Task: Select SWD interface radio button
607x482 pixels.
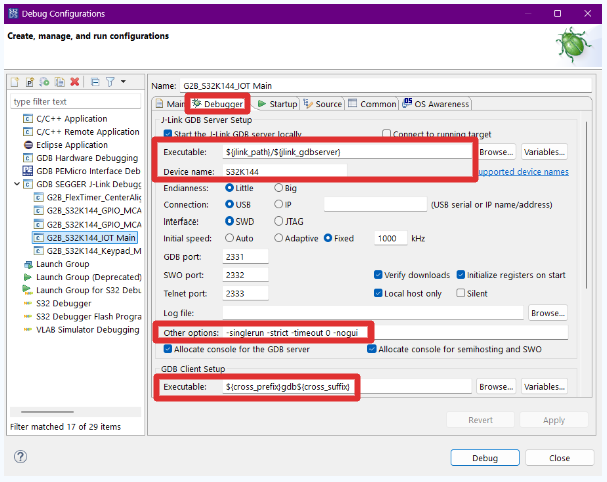Action: pyautogui.click(x=229, y=221)
